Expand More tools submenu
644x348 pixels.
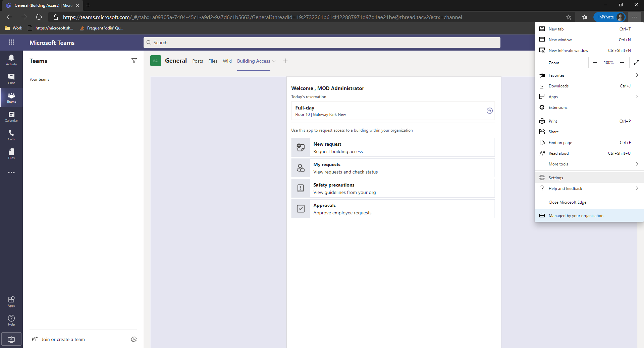[637, 164]
